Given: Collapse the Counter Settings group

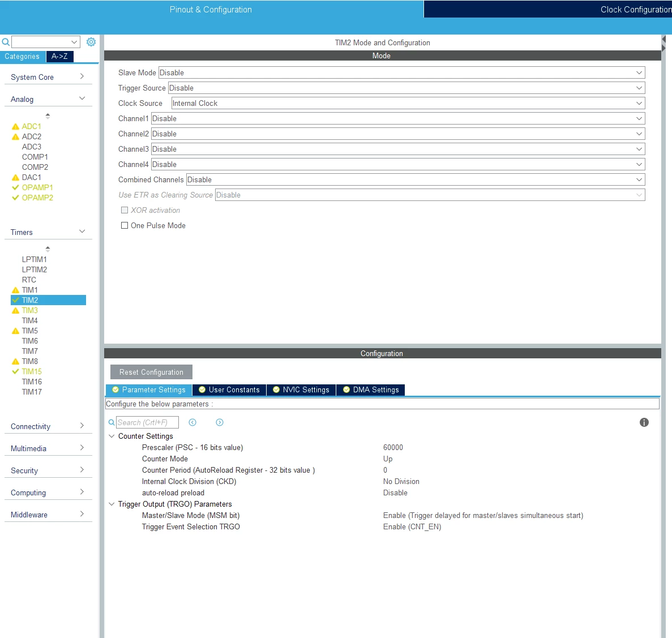Looking at the screenshot, I should (x=112, y=436).
